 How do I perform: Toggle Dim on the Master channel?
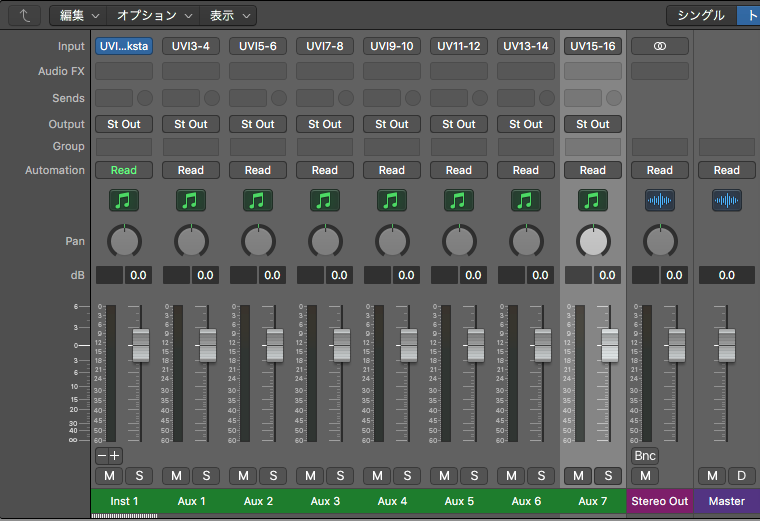[x=742, y=476]
